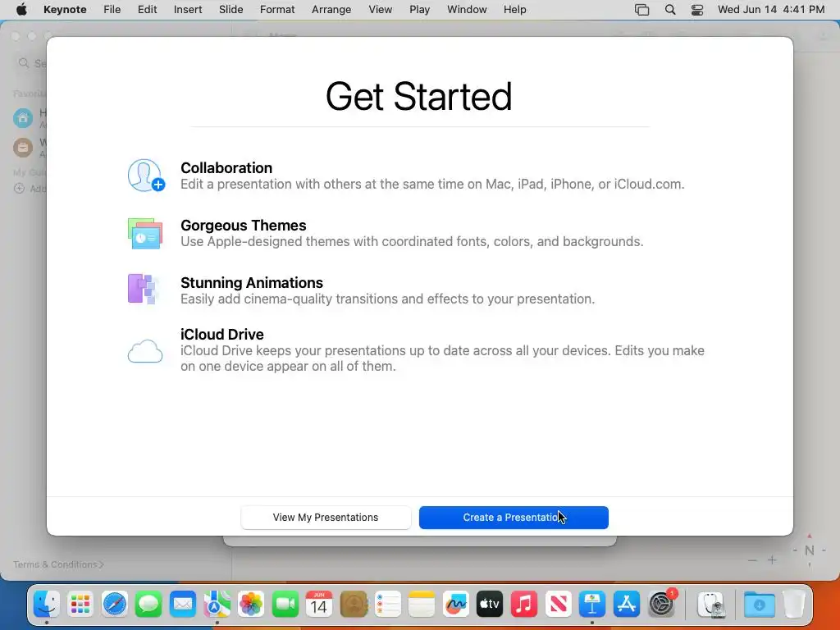Open the Help menu
The width and height of the screenshot is (840, 630).
click(x=514, y=10)
